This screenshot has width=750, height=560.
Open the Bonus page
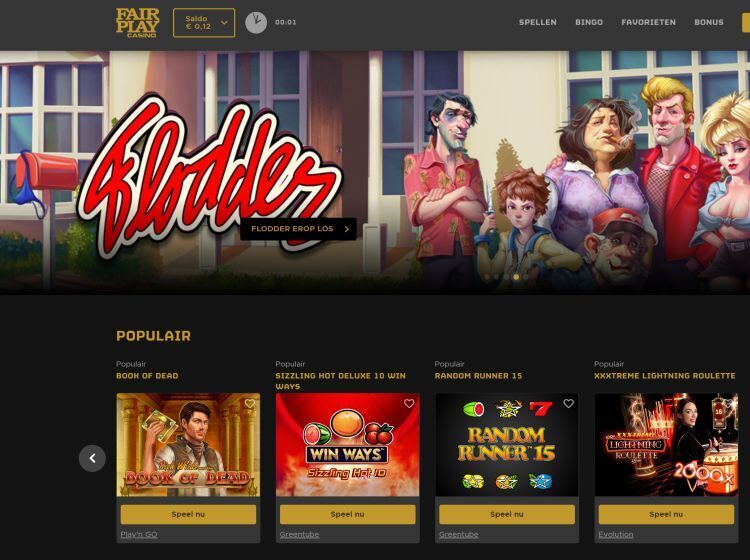point(709,22)
